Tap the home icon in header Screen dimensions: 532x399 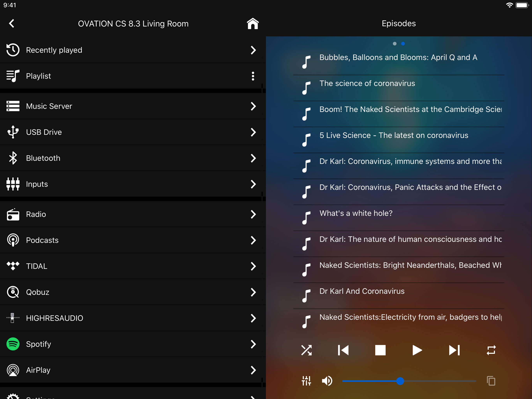tap(253, 24)
